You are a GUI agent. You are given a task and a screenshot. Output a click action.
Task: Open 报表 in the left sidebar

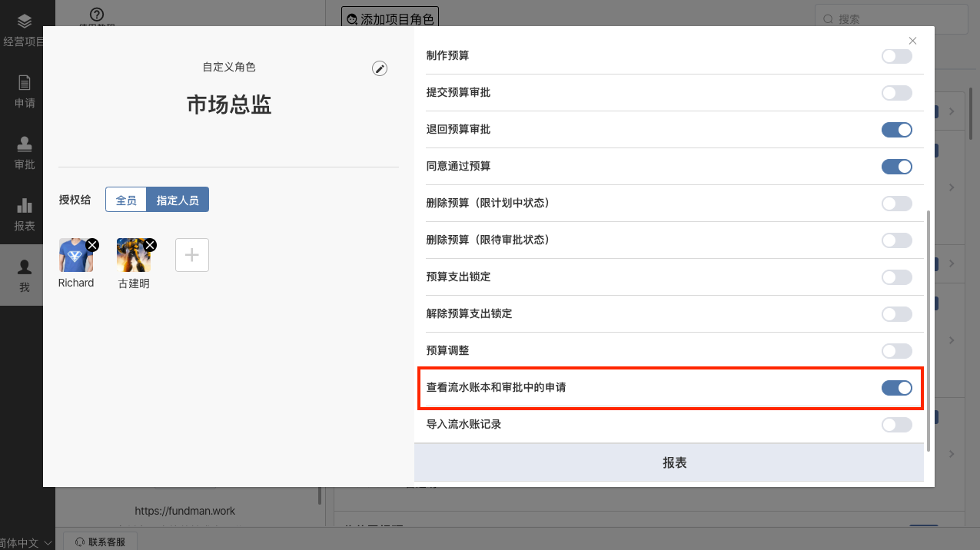click(25, 214)
